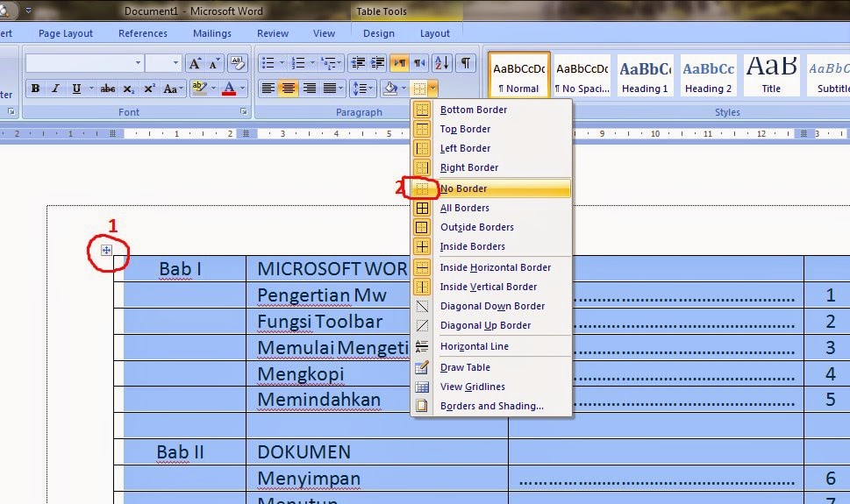Open the font size combo box
Image resolution: width=850 pixels, height=504 pixels.
tap(163, 63)
